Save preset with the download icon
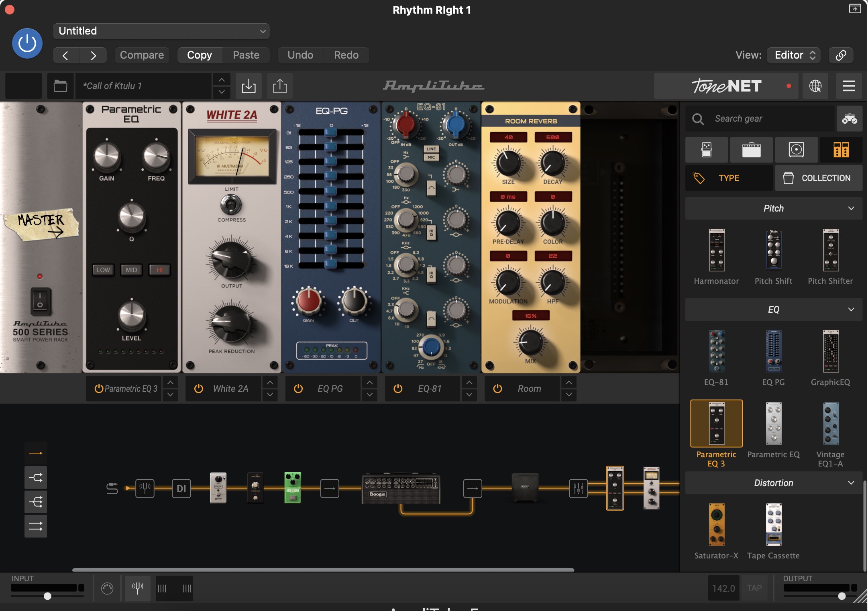Image resolution: width=868 pixels, height=611 pixels. [x=249, y=86]
